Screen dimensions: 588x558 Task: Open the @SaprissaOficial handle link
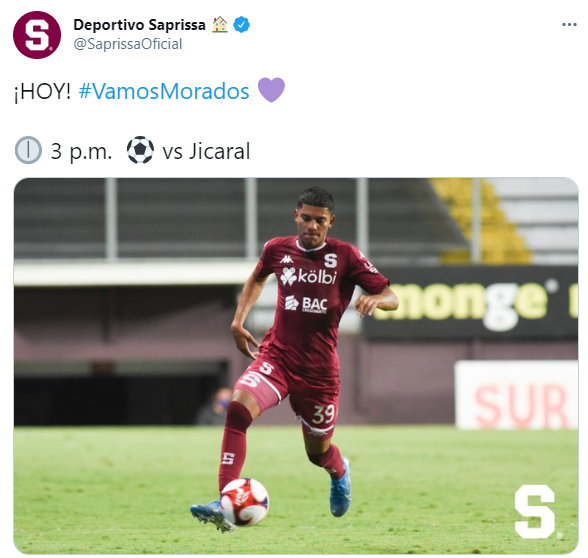pyautogui.click(x=128, y=44)
